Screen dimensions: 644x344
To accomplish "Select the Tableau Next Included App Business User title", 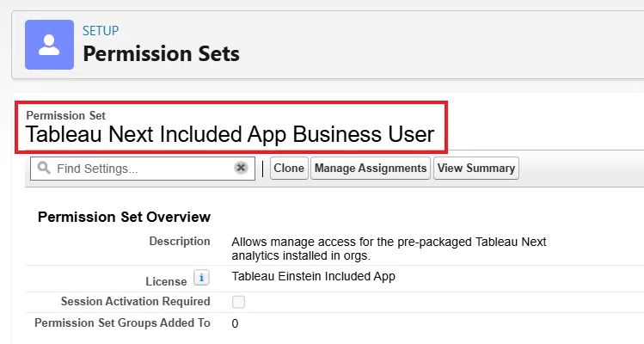I will [230, 134].
